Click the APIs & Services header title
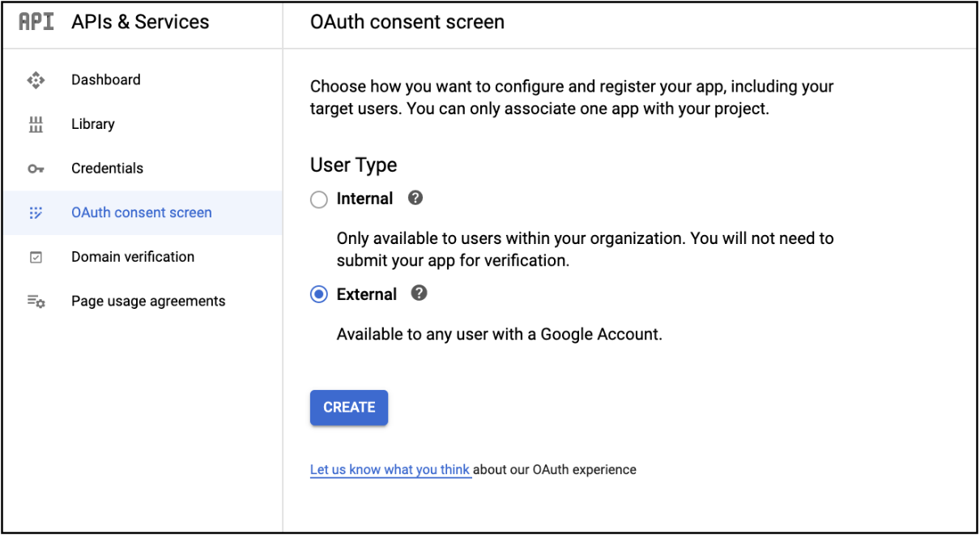The image size is (980, 535). (140, 23)
